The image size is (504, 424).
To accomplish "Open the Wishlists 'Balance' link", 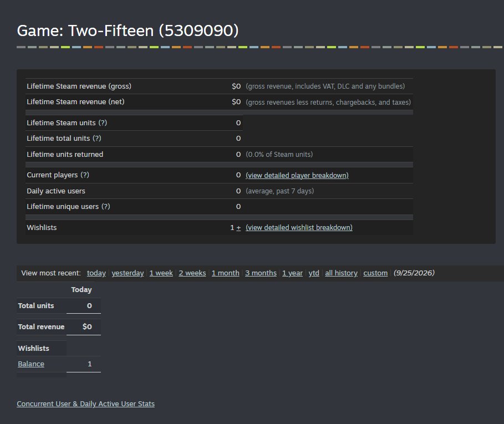I will (31, 364).
